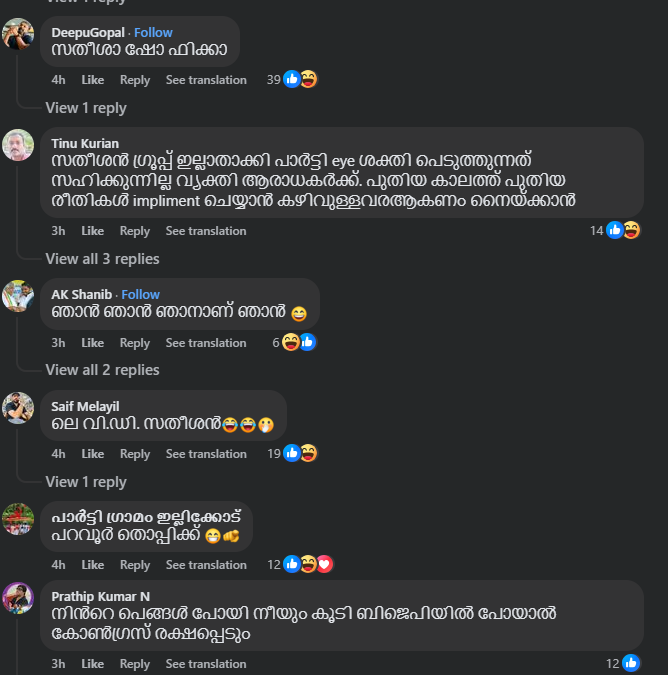This screenshot has width=668, height=675.
Task: Expand View 1 reply under DeepuGopal's comment
Action: pyautogui.click(x=86, y=108)
